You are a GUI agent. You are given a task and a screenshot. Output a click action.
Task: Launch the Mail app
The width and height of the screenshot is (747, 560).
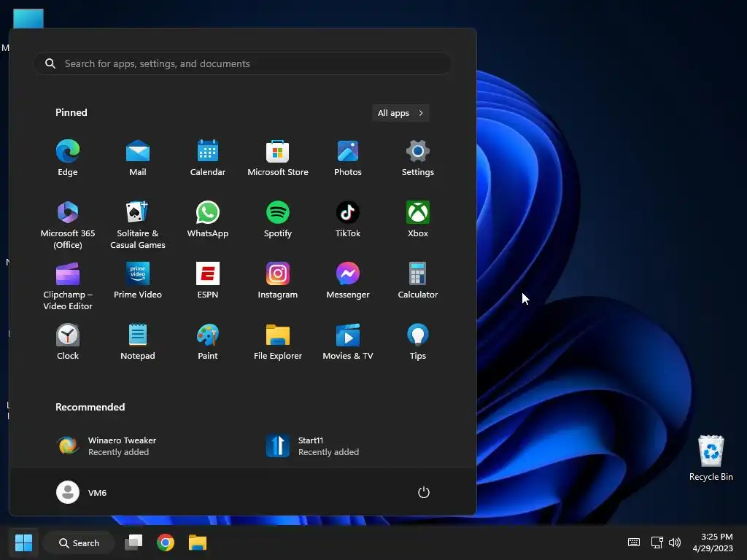(138, 158)
